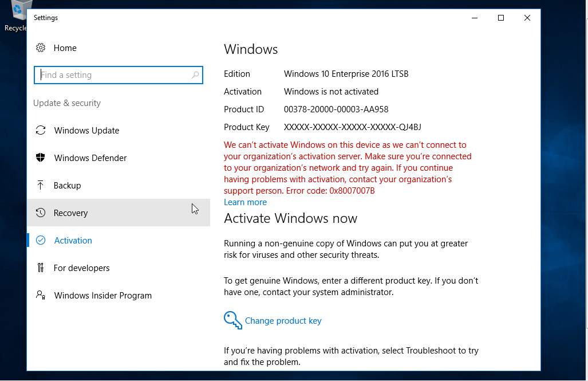Click the Learn more link
588x381 pixels.
coord(245,202)
